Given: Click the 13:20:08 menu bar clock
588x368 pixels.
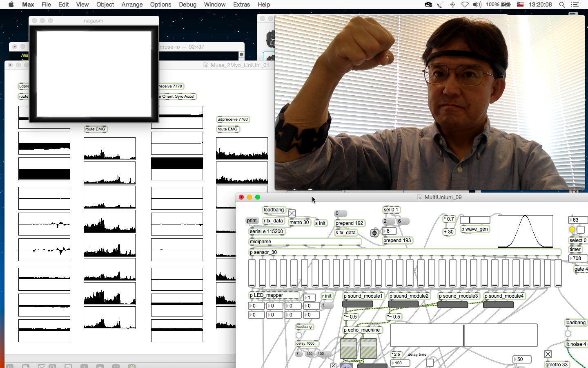Looking at the screenshot, I should [x=540, y=4].
